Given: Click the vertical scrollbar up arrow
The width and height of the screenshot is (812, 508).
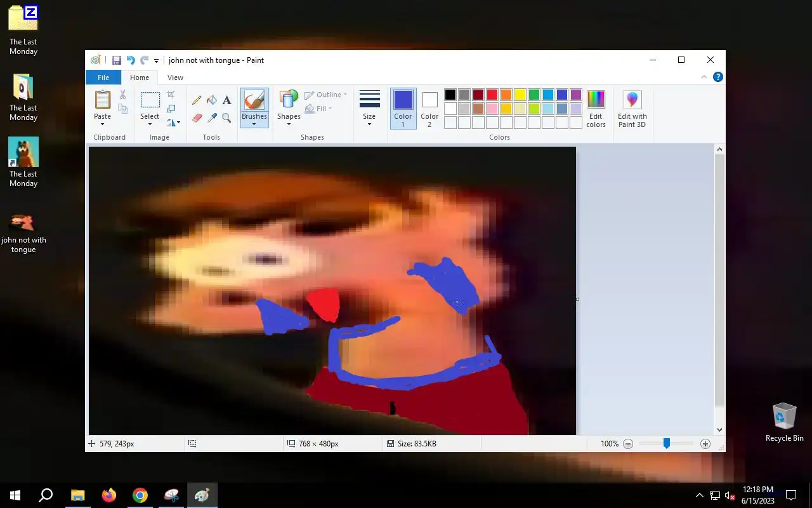Looking at the screenshot, I should click(719, 150).
